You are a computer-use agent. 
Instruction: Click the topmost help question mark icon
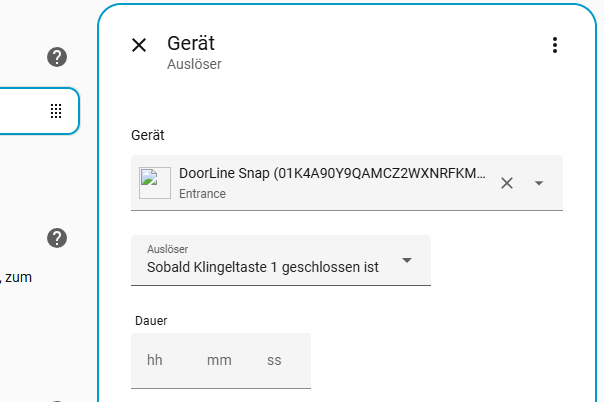pos(57,57)
